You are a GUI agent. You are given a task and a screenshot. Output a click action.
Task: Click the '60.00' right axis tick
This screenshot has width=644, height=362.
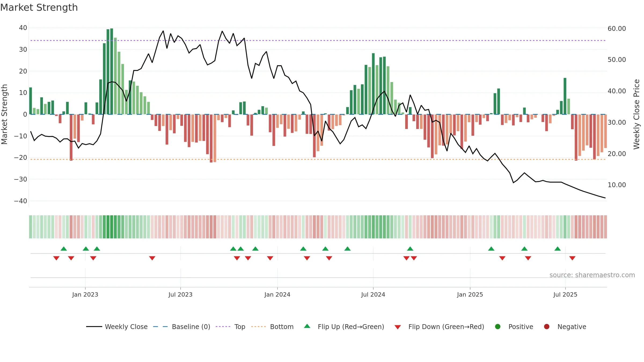click(x=617, y=28)
